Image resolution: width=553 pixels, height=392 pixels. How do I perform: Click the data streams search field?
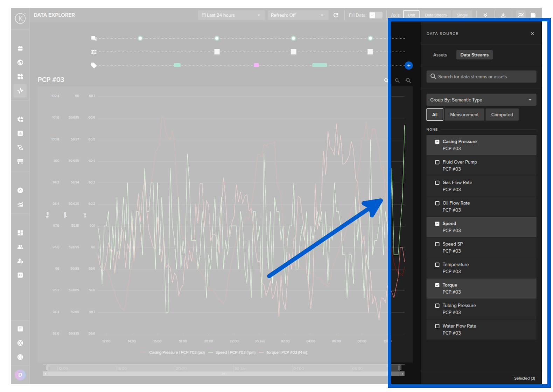[481, 77]
